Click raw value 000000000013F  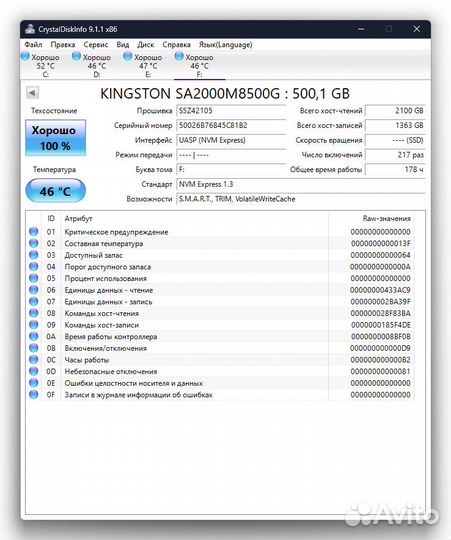pos(380,243)
